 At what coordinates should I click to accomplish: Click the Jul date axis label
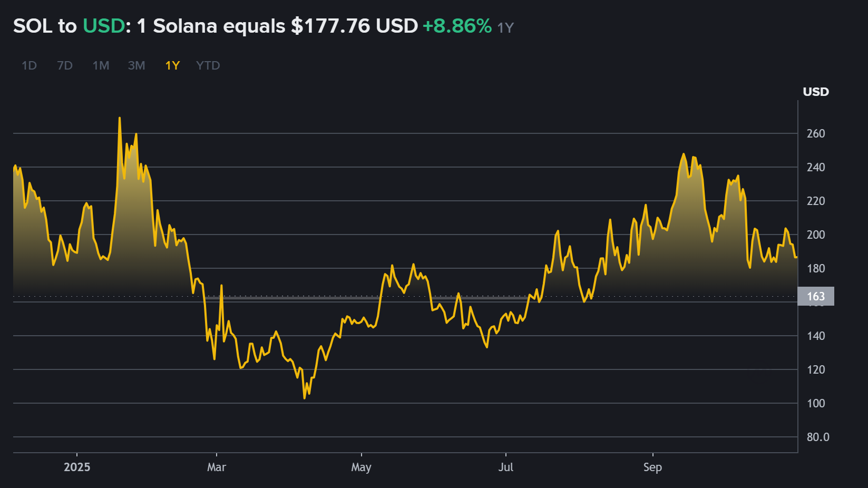click(x=506, y=467)
